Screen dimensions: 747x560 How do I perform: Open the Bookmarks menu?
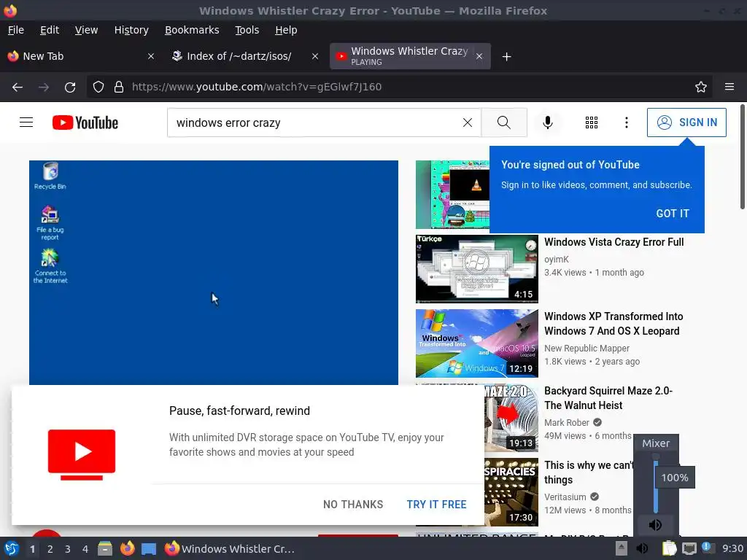pyautogui.click(x=192, y=30)
